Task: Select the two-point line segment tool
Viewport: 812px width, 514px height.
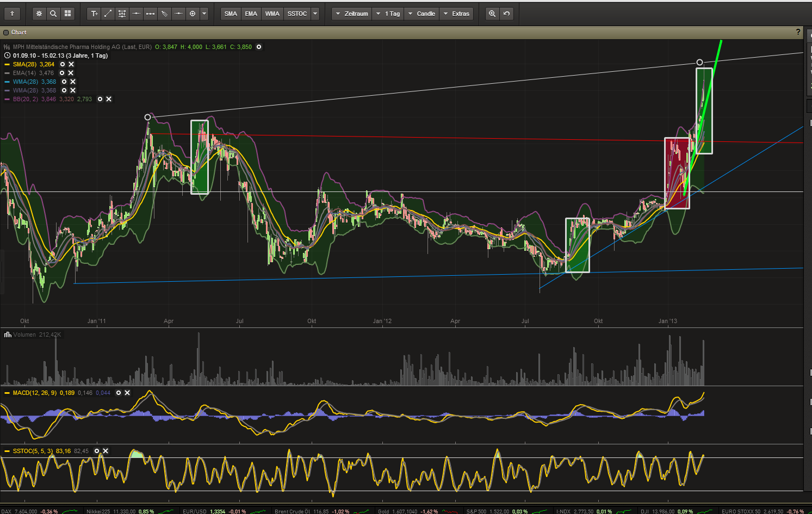Action: coord(151,14)
